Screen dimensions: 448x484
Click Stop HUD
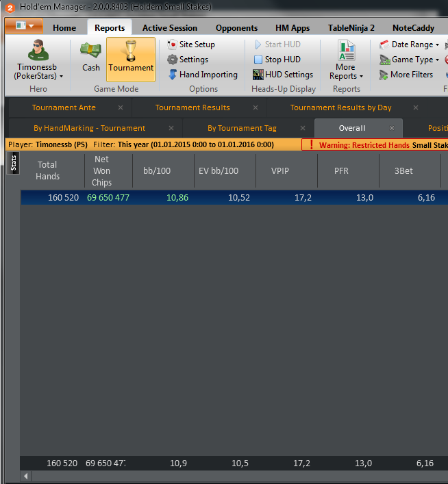tap(277, 60)
